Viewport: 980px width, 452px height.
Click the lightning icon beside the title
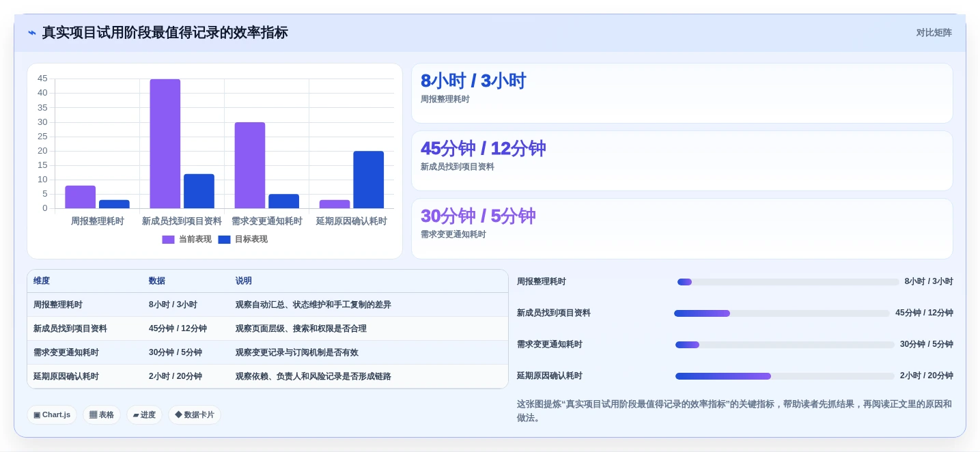click(x=32, y=33)
